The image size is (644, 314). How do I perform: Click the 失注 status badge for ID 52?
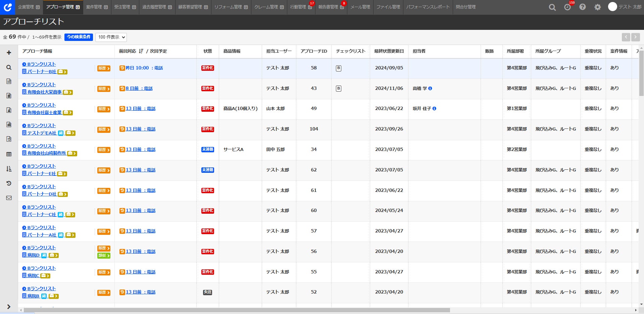pyautogui.click(x=208, y=292)
